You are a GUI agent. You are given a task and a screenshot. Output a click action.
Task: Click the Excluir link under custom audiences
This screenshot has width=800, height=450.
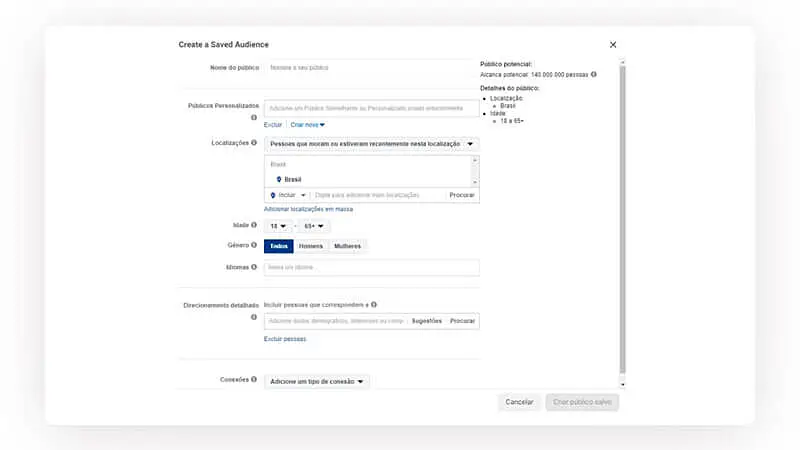[x=273, y=124]
